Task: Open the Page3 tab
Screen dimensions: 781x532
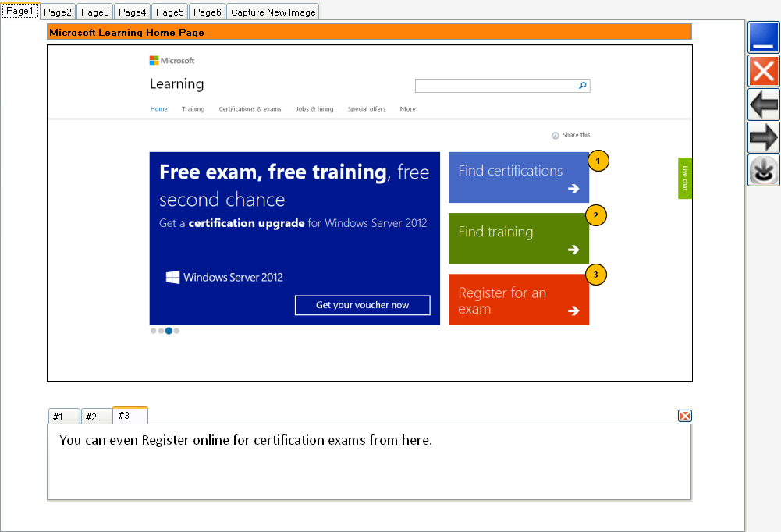Action: [95, 12]
